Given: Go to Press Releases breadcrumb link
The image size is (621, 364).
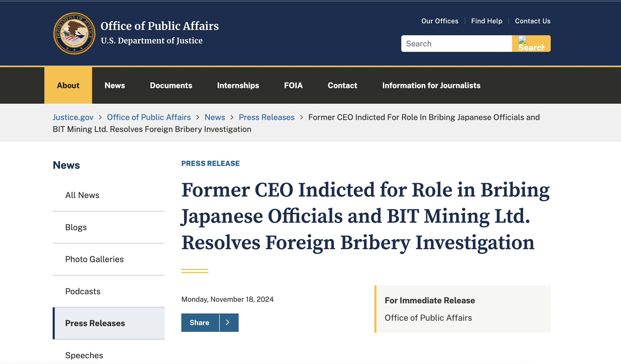Looking at the screenshot, I should pos(267,117).
